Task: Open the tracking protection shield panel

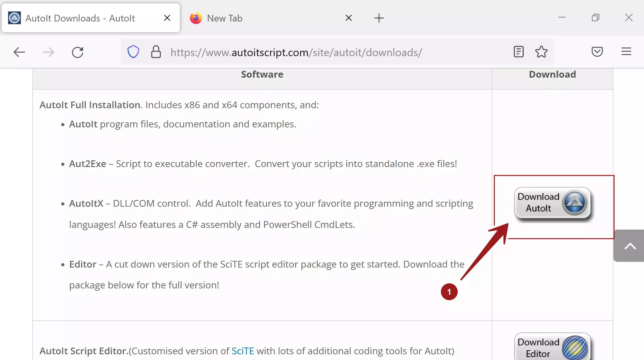Action: point(133,52)
